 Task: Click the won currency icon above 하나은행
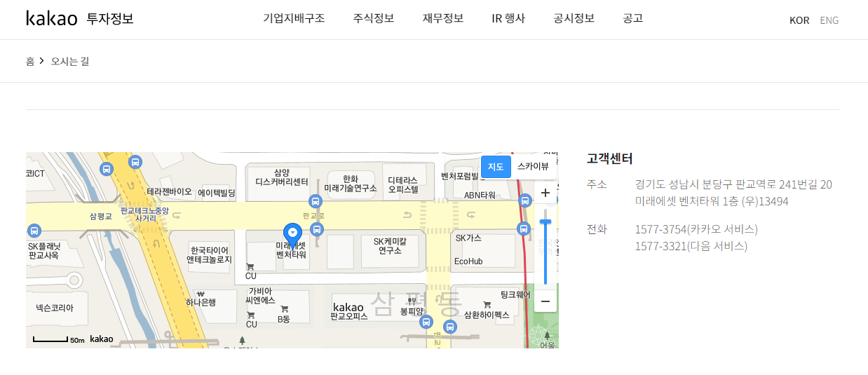[201, 294]
